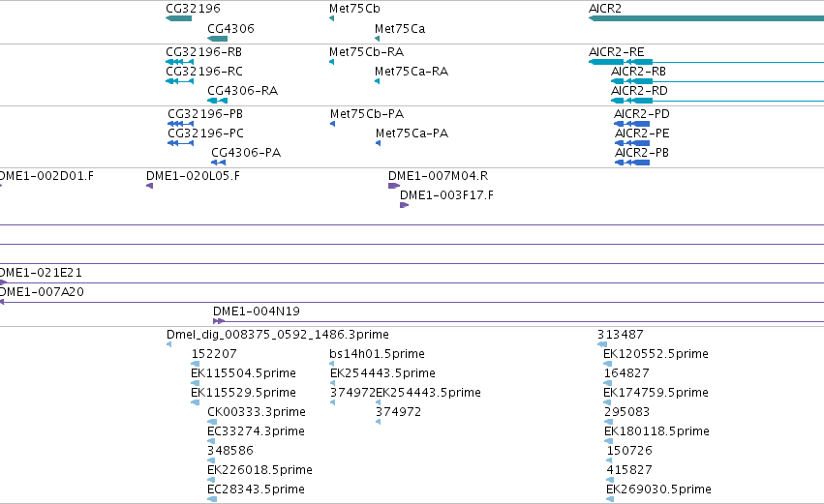Choose EST 415827

610,480
